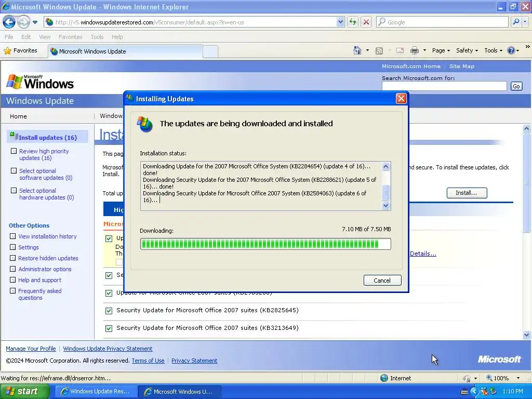Screen dimensions: 532x399
Task: Click the Home page icon
Action: tap(357, 50)
